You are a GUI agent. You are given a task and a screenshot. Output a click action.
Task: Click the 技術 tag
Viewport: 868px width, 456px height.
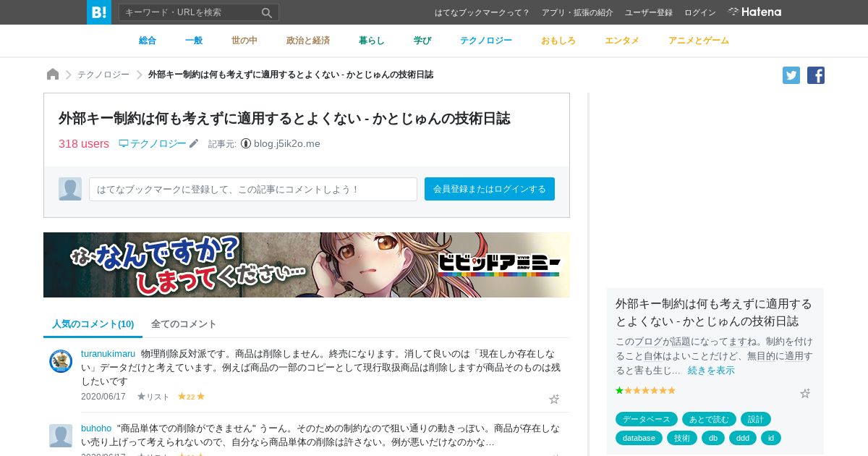click(x=682, y=438)
